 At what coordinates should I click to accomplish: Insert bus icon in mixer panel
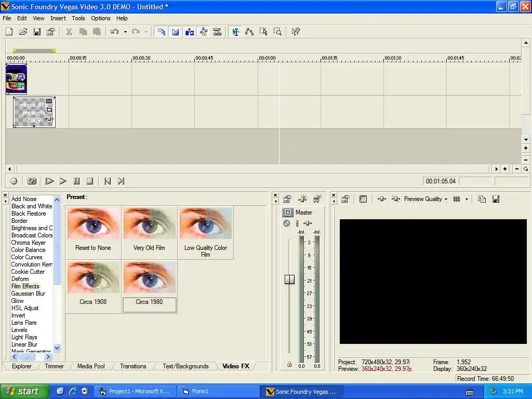point(317,199)
